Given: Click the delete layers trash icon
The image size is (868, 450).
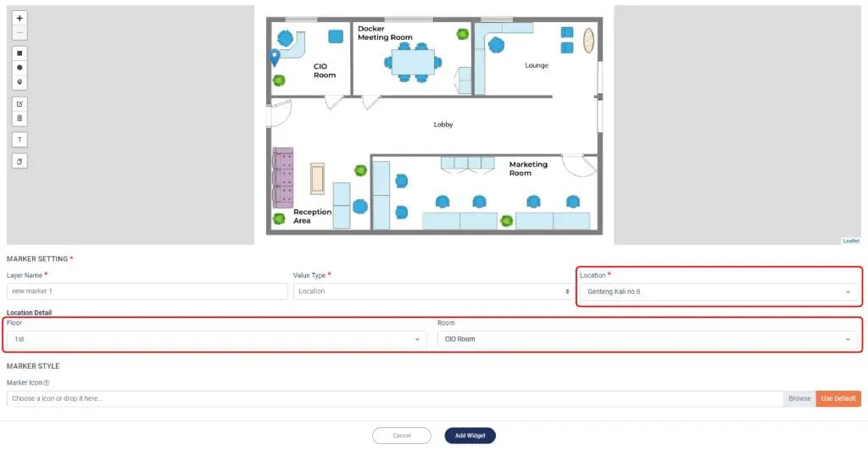Looking at the screenshot, I should tap(19, 118).
